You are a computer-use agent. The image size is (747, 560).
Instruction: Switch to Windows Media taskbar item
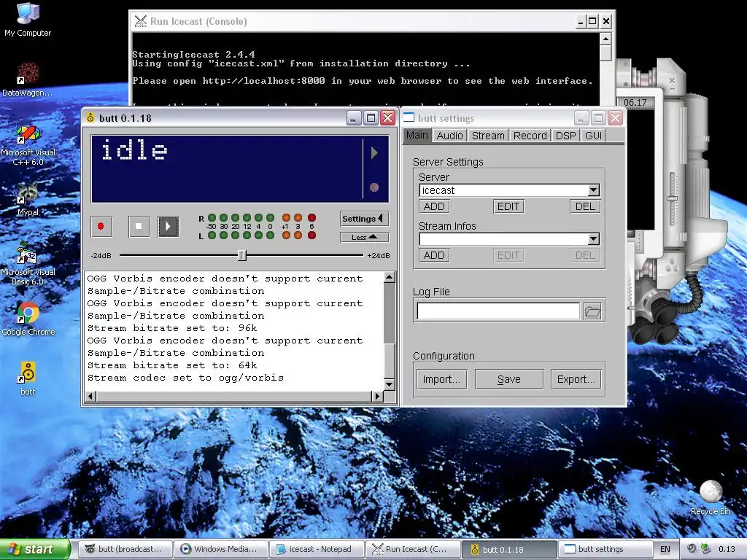click(x=221, y=549)
